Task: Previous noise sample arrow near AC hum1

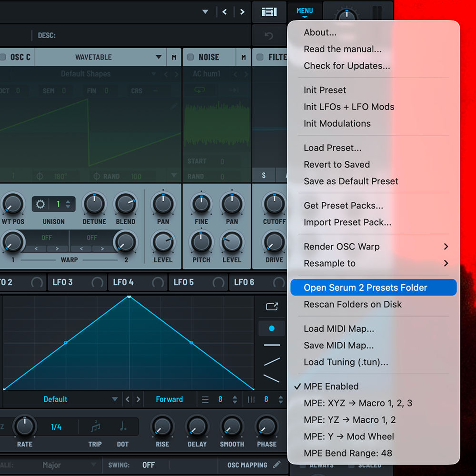Action: coord(235,74)
